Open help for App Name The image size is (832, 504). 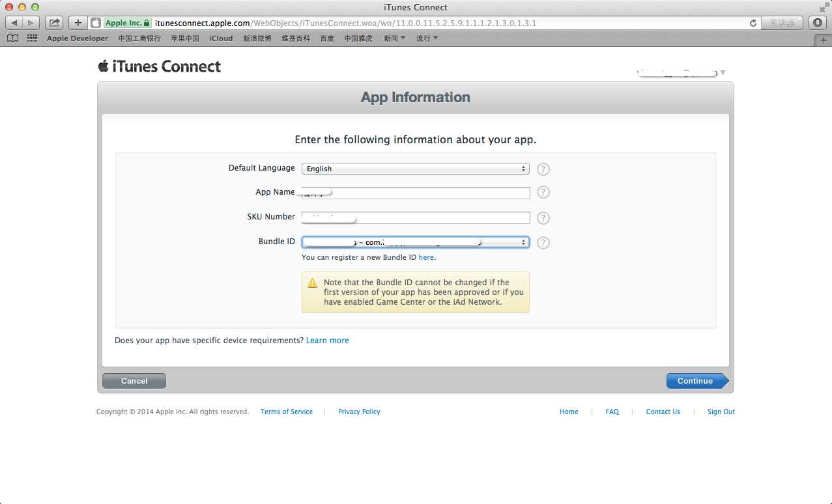click(543, 193)
